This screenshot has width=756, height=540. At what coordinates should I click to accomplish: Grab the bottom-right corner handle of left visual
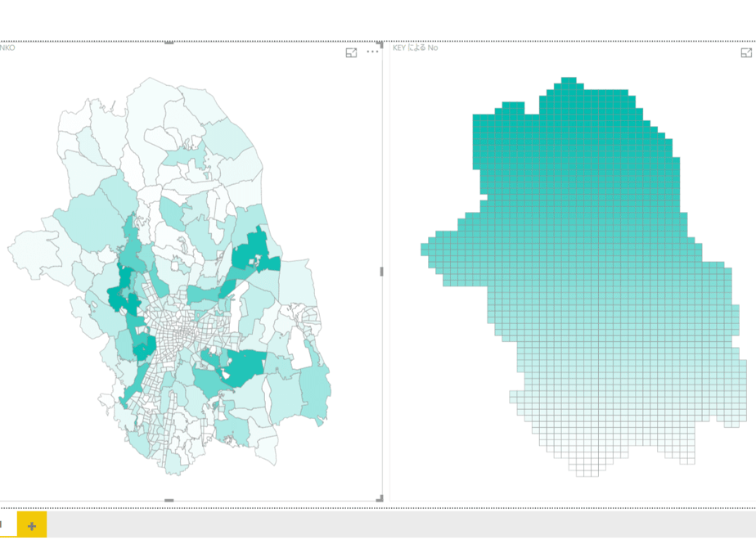(380, 498)
